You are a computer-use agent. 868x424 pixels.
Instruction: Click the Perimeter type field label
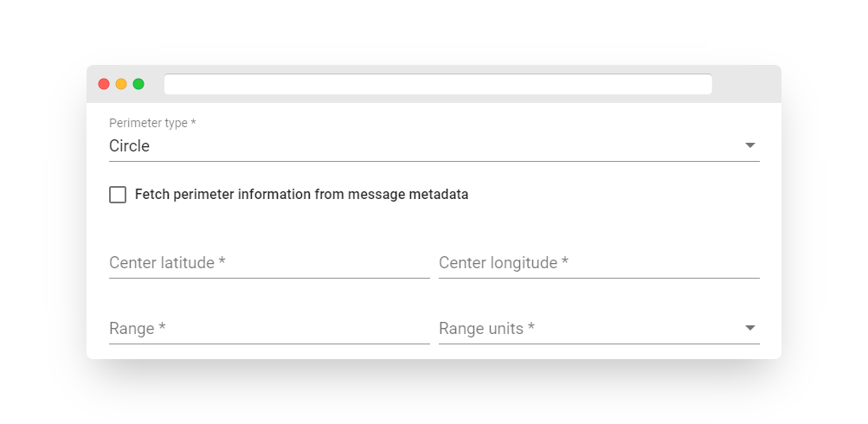point(152,123)
